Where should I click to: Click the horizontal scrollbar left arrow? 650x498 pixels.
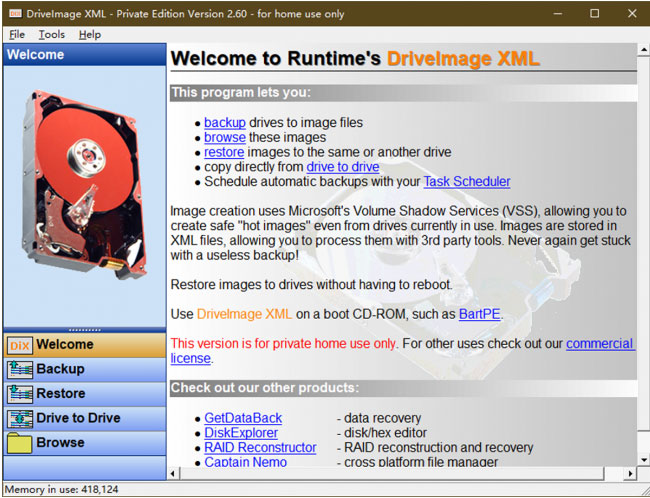pyautogui.click(x=173, y=473)
